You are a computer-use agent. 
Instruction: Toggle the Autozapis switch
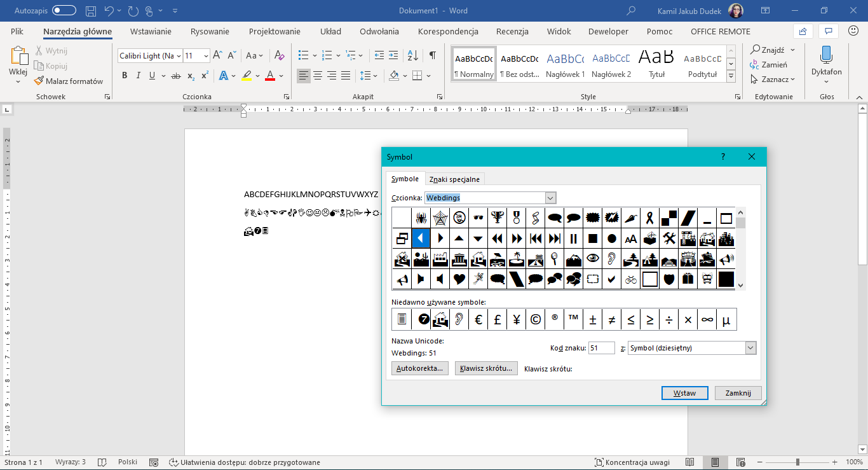coord(64,11)
